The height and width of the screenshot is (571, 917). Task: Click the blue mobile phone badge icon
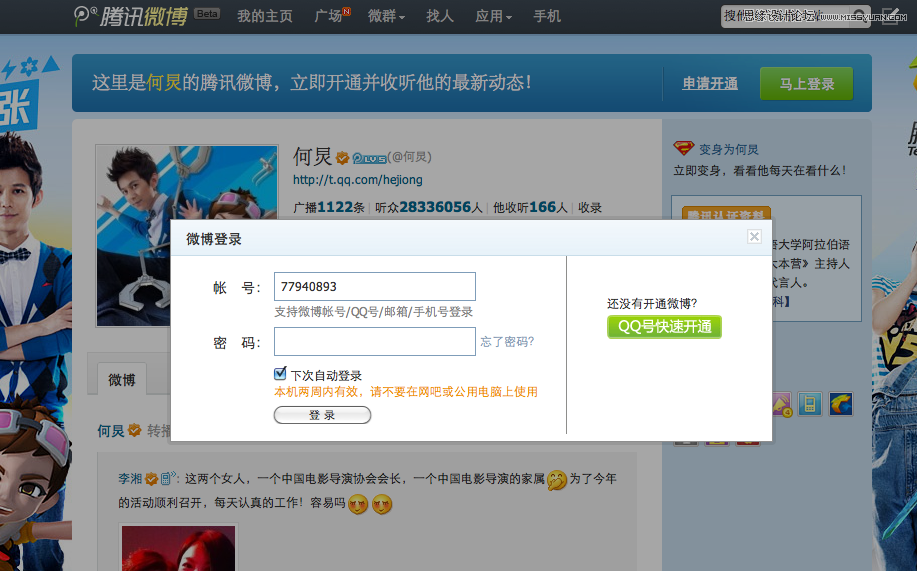[810, 404]
